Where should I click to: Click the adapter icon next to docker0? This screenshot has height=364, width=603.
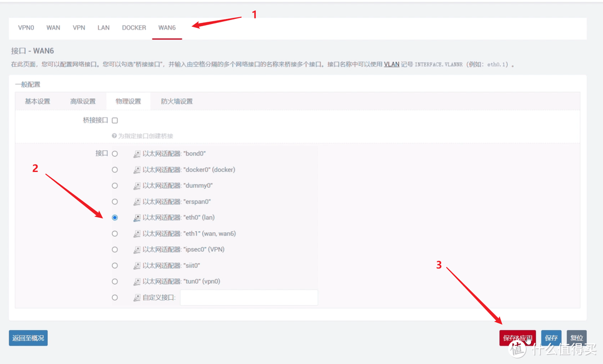tap(137, 170)
